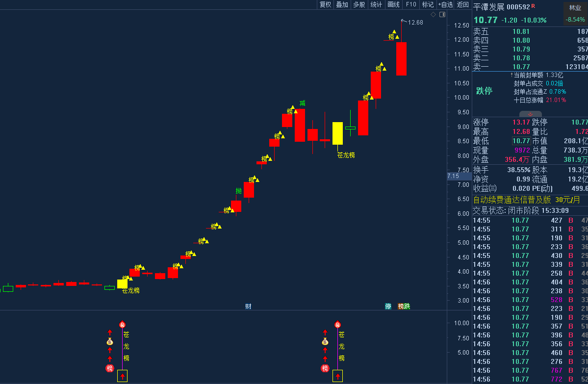Image resolution: width=588 pixels, height=384 pixels.
Task: Toggle the 标记 mark option
Action: (x=428, y=4)
